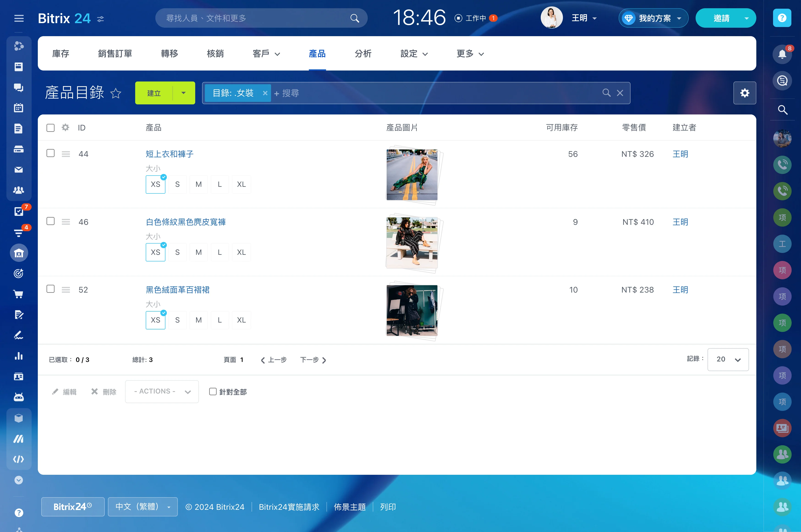
Task: Open the 我的方案 plan dropdown
Action: 653,18
